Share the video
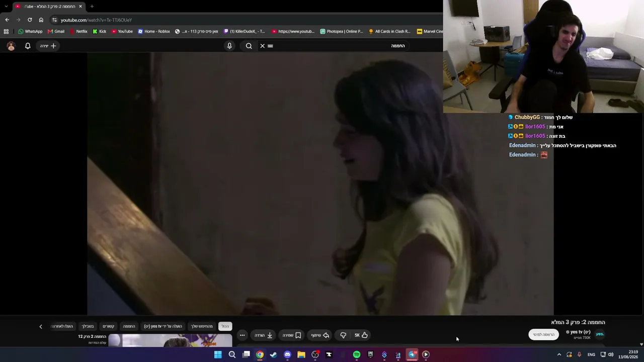The image size is (644, 362). 319,335
